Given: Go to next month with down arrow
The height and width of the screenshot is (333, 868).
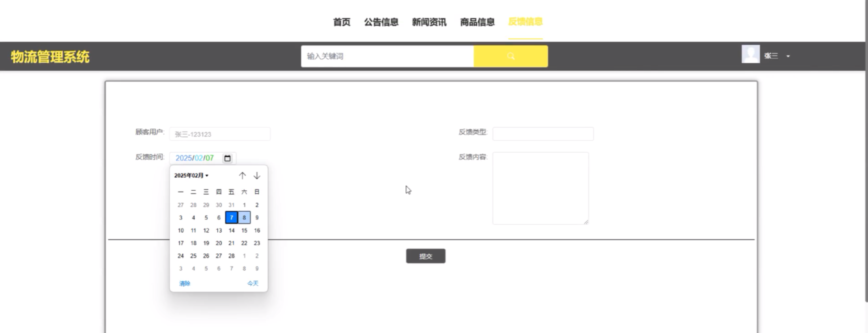Looking at the screenshot, I should click(257, 176).
